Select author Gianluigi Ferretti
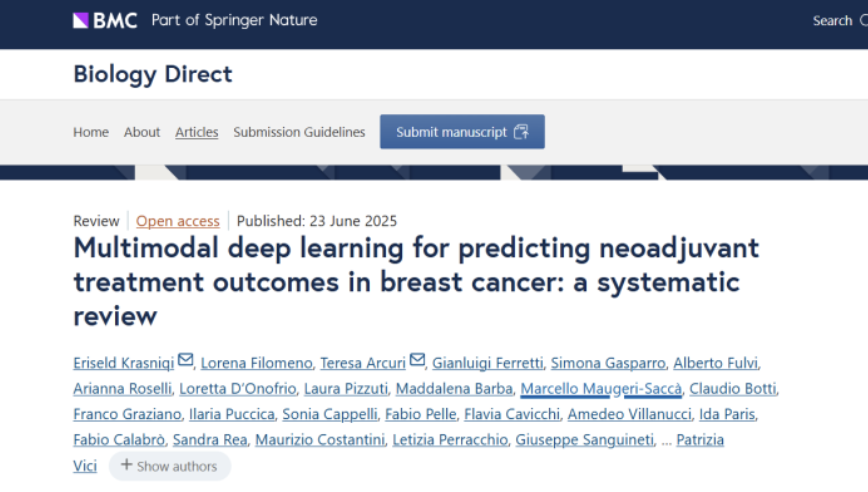Screen dimensions: 868x492 click(x=488, y=363)
